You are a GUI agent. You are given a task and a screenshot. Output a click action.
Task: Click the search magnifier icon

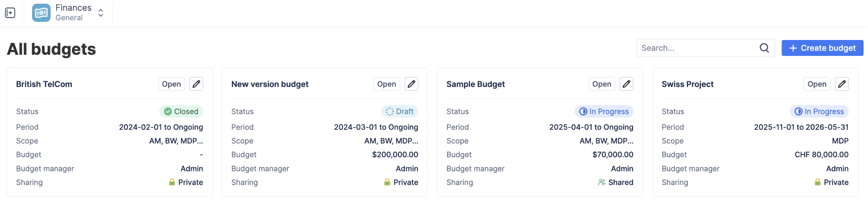coord(764,48)
